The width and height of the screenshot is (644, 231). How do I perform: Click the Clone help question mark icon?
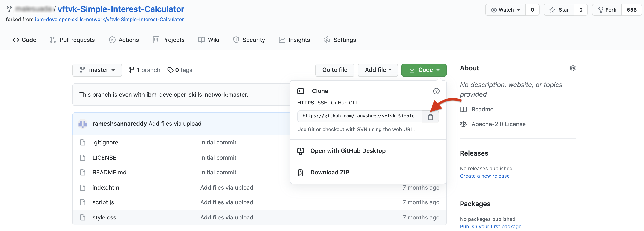[436, 91]
